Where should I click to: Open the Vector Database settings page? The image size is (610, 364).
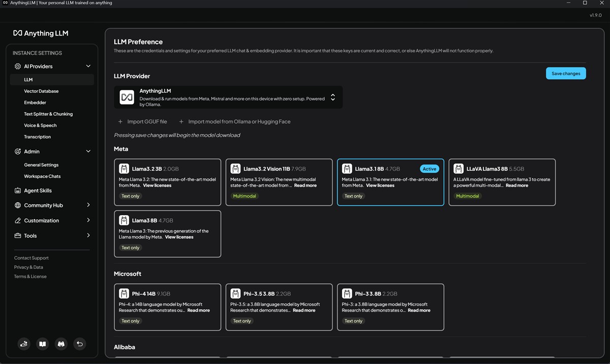[x=41, y=91]
